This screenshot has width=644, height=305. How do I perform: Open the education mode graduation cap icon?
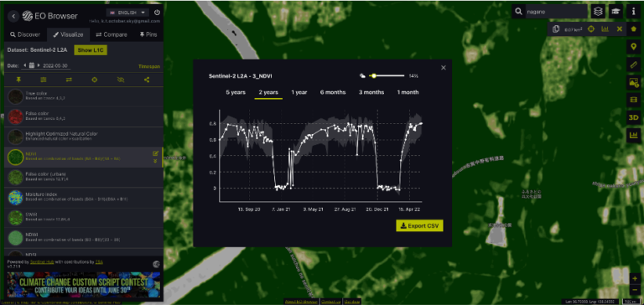pos(615,12)
